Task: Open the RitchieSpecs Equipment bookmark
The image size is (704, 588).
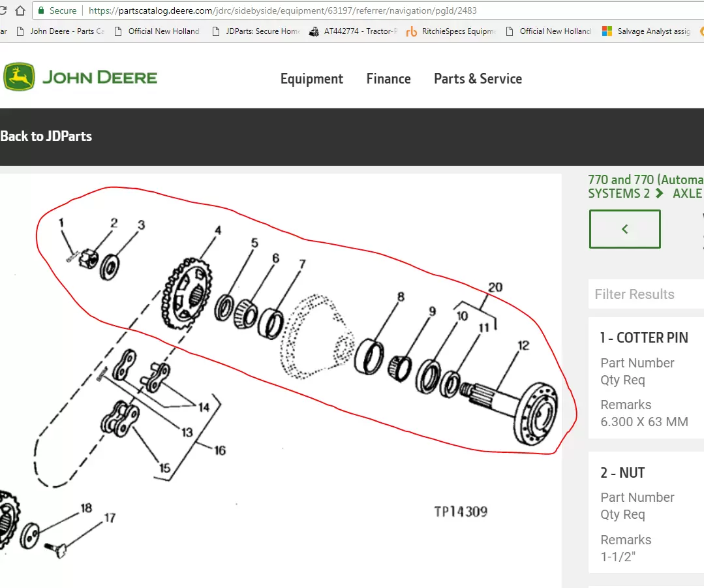Action: tap(451, 31)
